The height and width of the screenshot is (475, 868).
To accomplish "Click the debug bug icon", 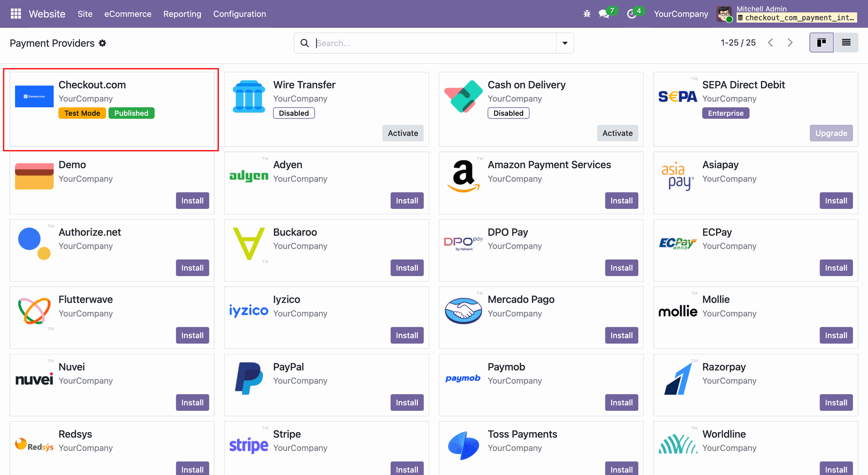I will pos(587,14).
